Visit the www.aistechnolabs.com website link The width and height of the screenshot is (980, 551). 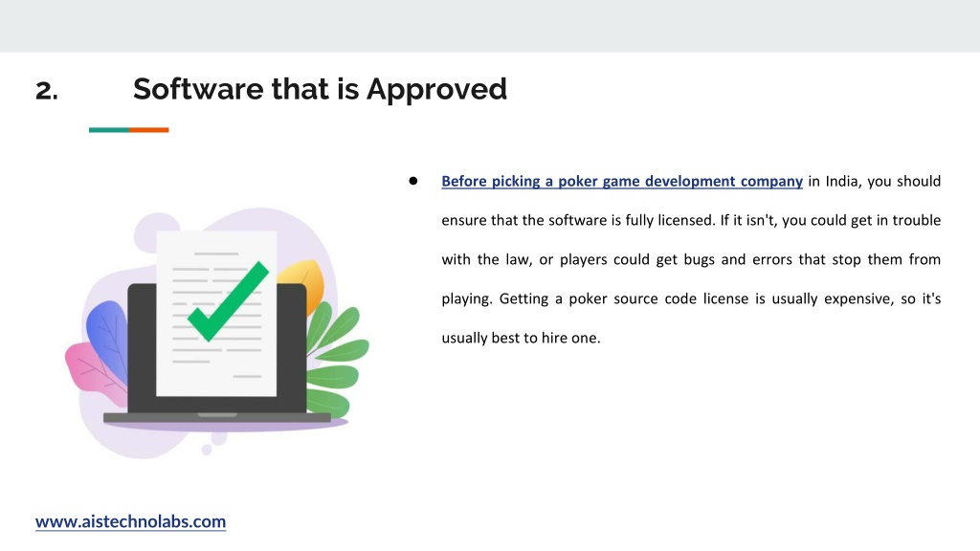pos(130,521)
